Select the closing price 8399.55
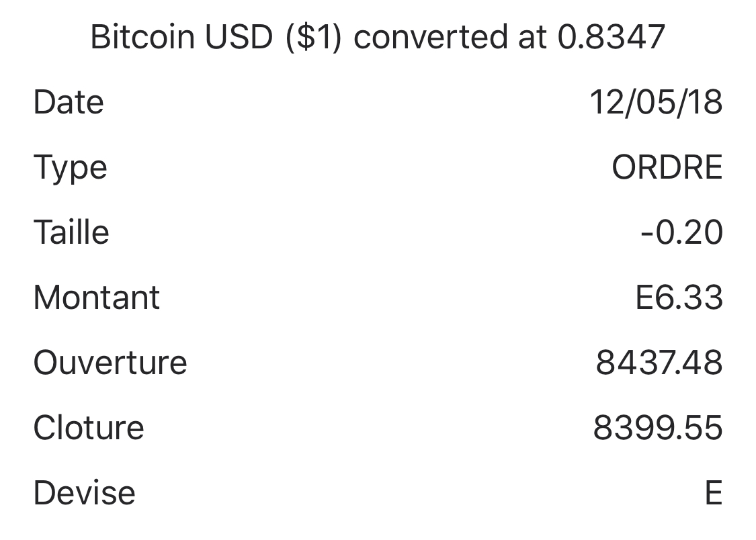 point(657,428)
